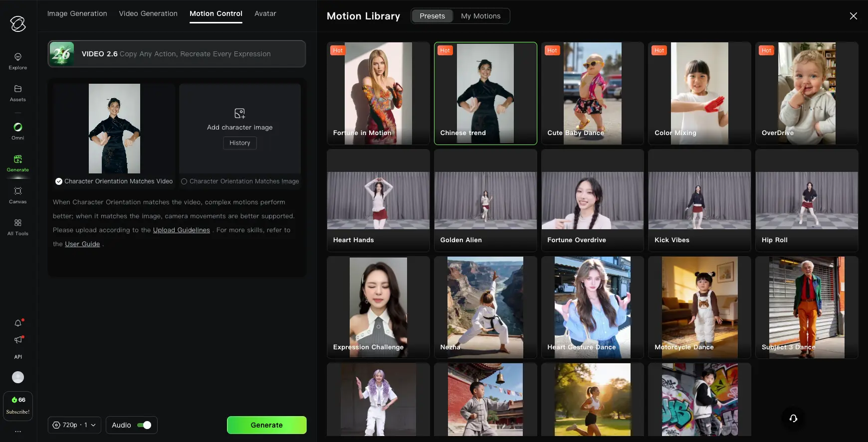This screenshot has height=442, width=868.
Task: Switch to Image Generation tab
Action: click(x=77, y=13)
